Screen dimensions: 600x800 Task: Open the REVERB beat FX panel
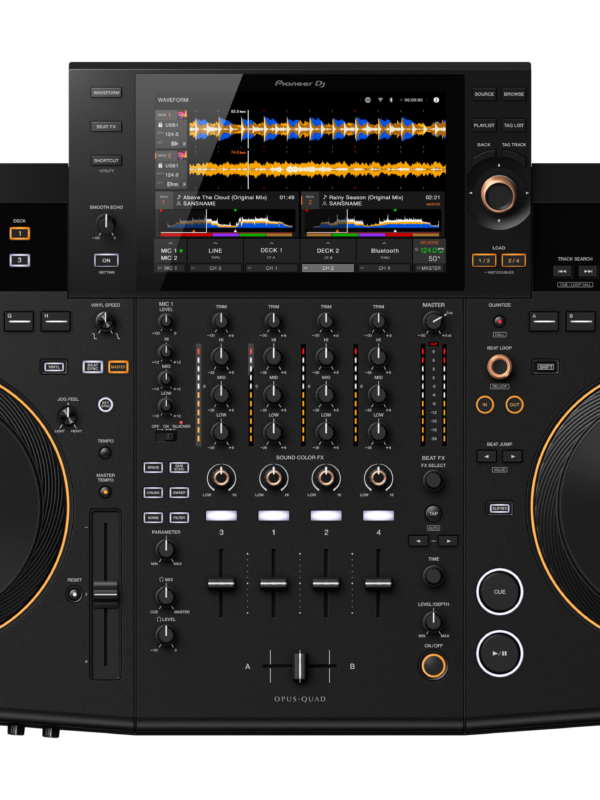(430, 252)
